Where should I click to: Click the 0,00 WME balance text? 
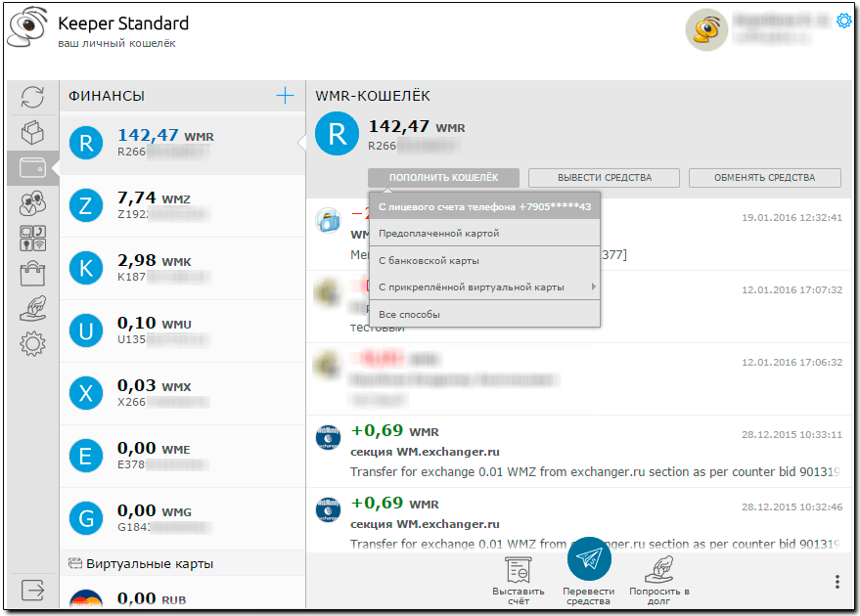coord(154,448)
